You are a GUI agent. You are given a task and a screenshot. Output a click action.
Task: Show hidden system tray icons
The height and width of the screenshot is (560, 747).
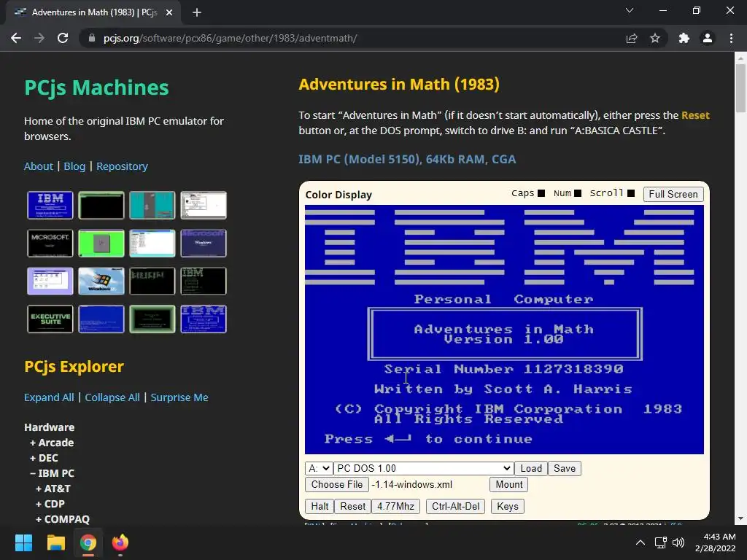(640, 542)
